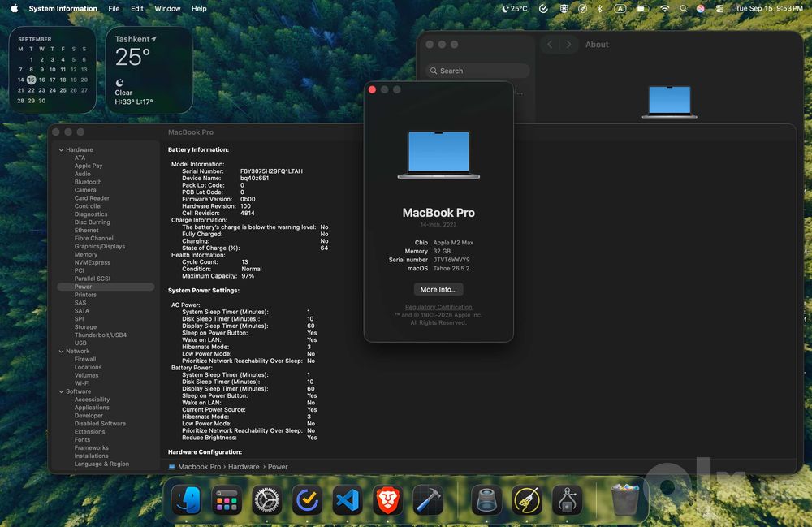Image resolution: width=812 pixels, height=527 pixels.
Task: Open the glass cylinder utility app in Dock
Action: [x=486, y=500]
